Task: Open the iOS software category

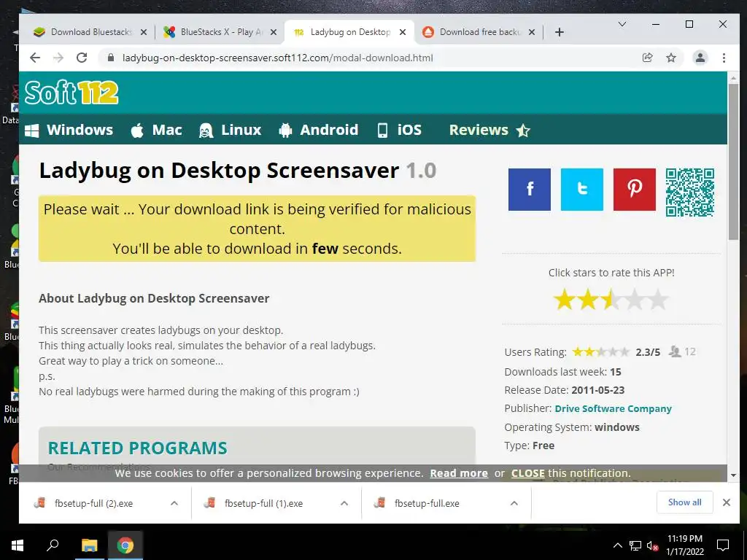Action: click(399, 130)
